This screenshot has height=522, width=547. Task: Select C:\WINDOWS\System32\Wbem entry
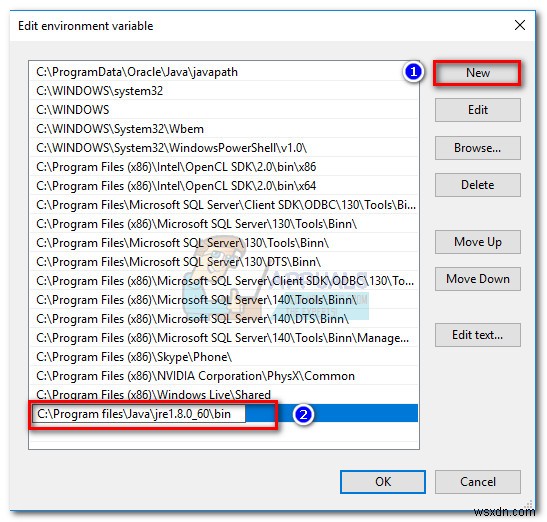click(x=224, y=129)
